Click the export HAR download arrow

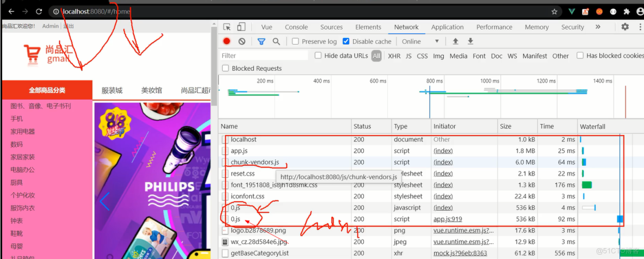pos(470,41)
